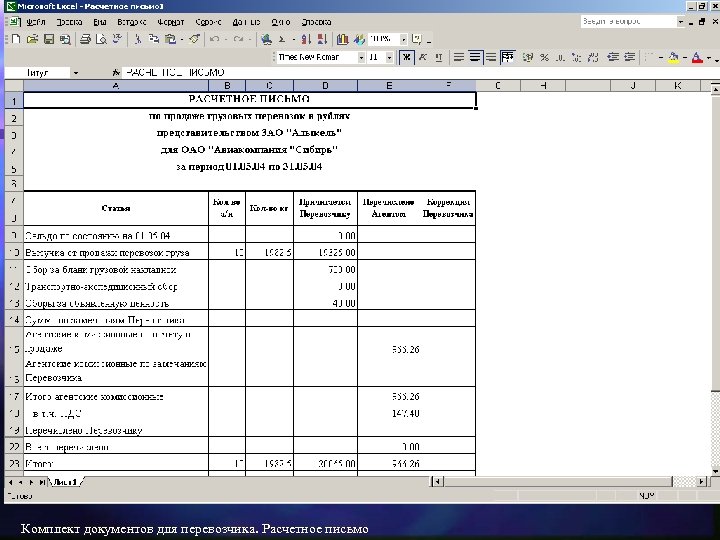Select row 10 header
Screen dimensions: 720x540
click(x=14, y=252)
